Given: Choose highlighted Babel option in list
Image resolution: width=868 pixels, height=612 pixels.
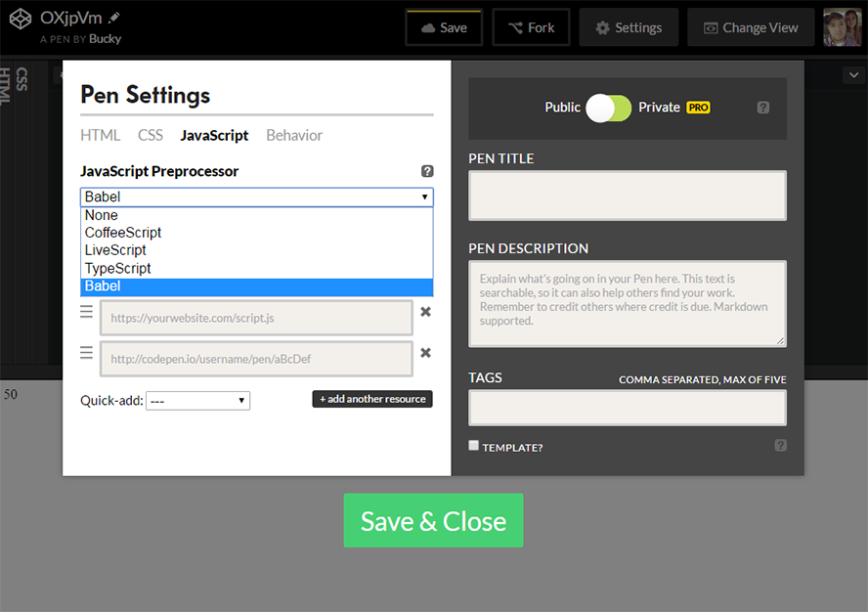Looking at the screenshot, I should pyautogui.click(x=257, y=286).
